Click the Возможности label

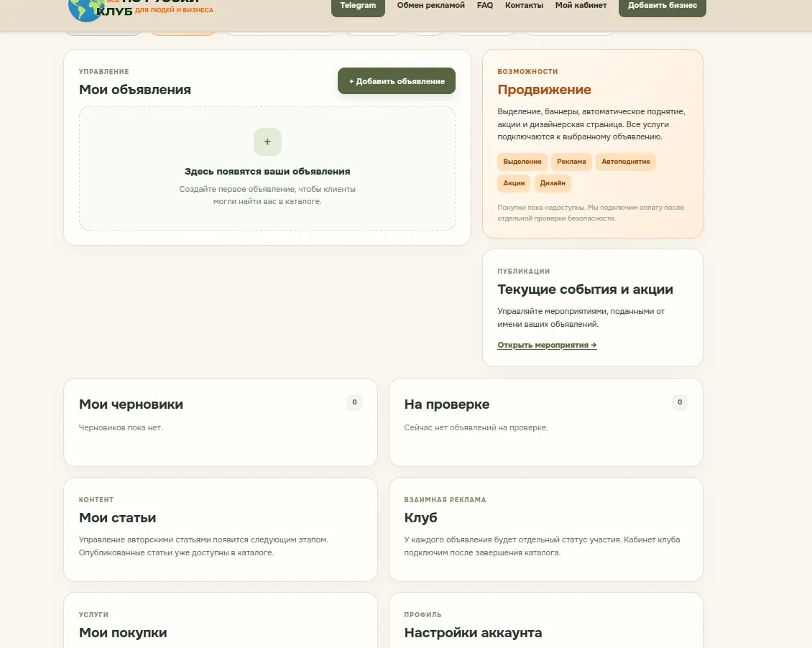[527, 71]
